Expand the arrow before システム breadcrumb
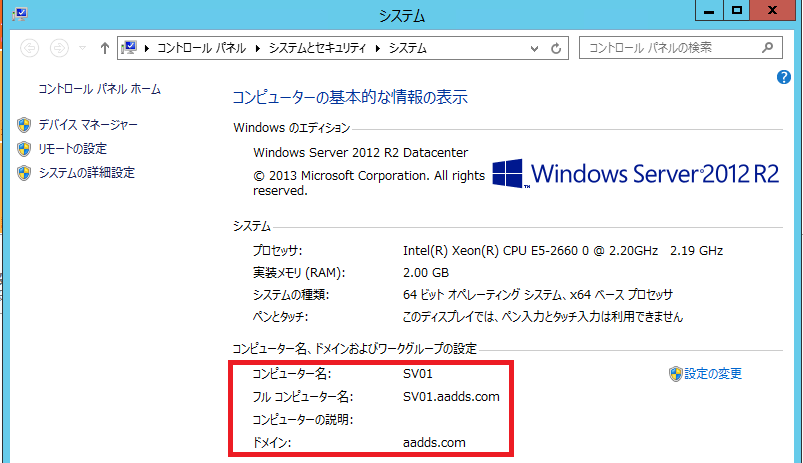This screenshot has width=803, height=463. [x=378, y=48]
